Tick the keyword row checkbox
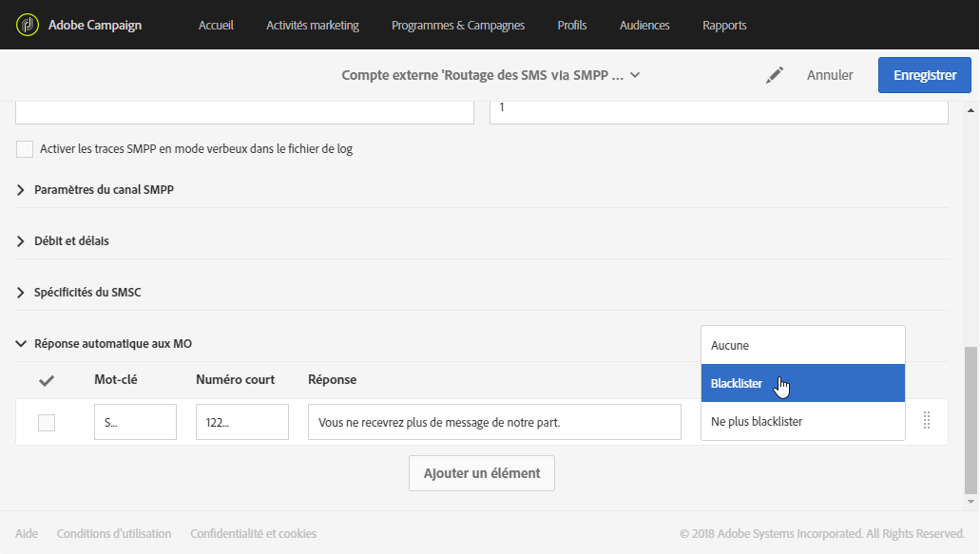The image size is (980, 554). click(47, 423)
